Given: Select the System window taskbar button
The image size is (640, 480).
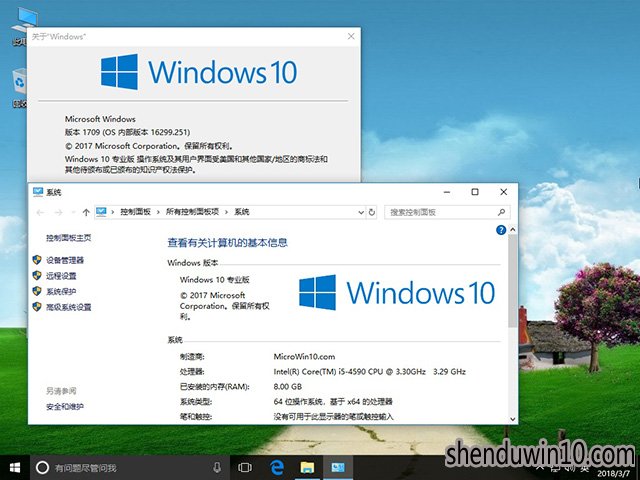Looking at the screenshot, I should coord(338,467).
